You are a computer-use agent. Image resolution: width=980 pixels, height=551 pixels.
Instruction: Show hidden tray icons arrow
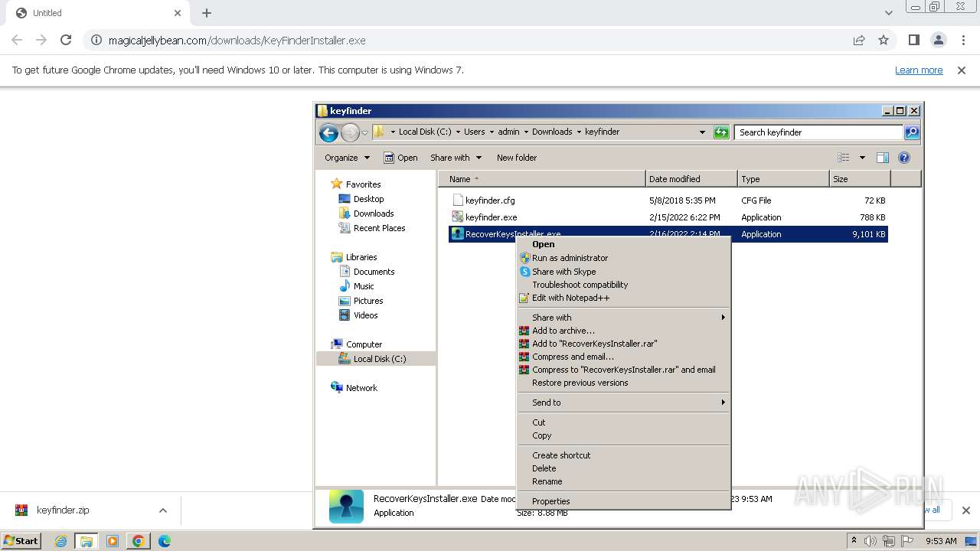point(854,541)
